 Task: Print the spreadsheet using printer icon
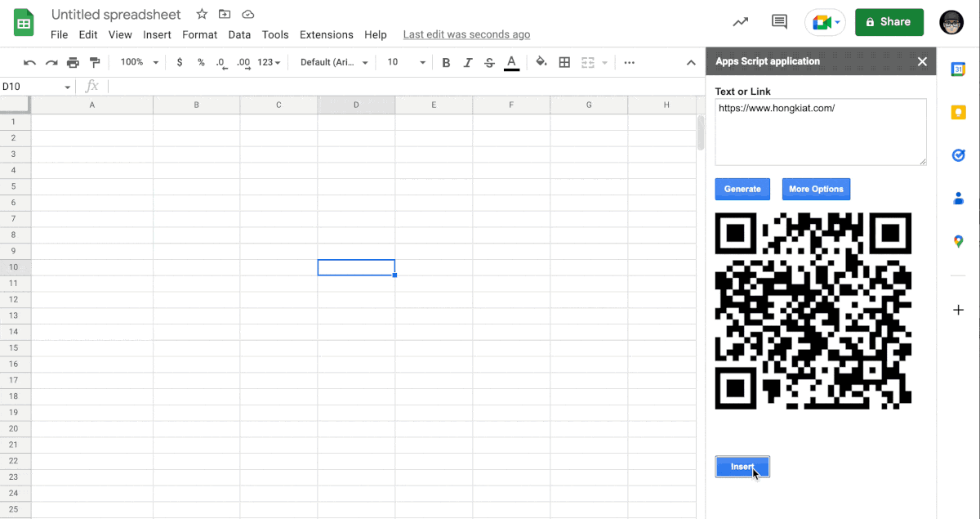tap(73, 62)
